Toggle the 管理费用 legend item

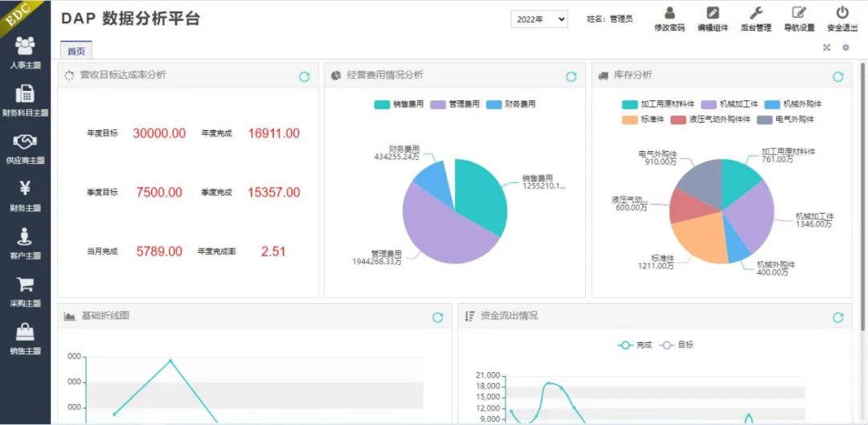455,104
